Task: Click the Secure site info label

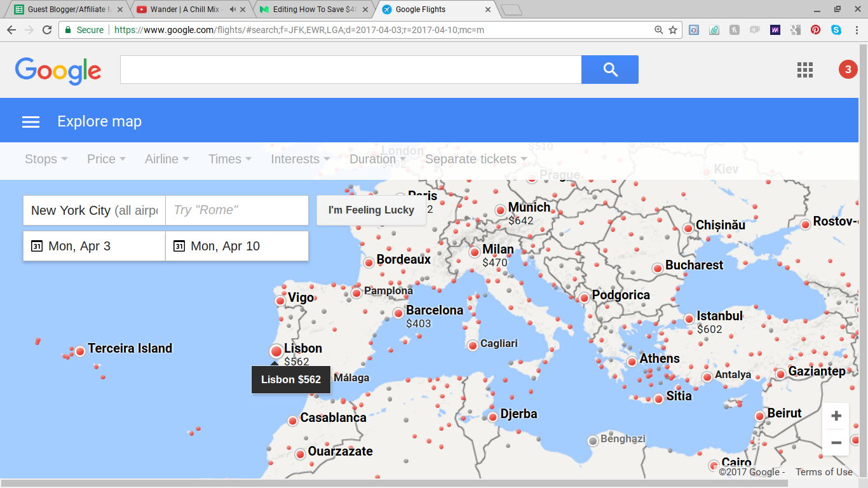Action: tap(84, 30)
